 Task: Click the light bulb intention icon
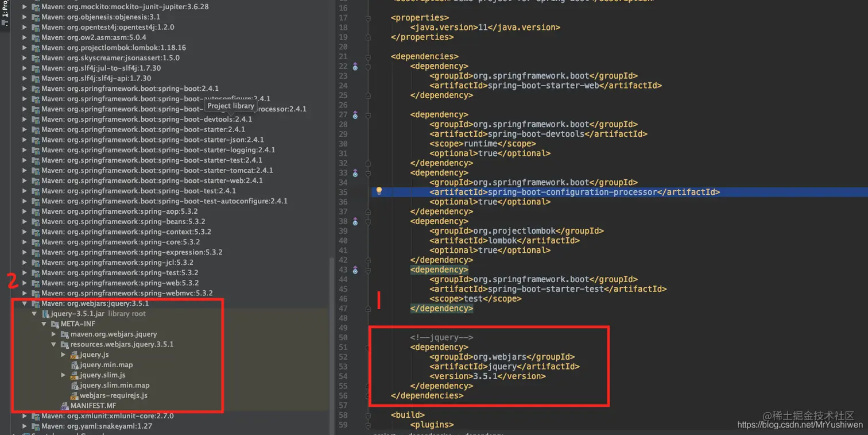(379, 191)
